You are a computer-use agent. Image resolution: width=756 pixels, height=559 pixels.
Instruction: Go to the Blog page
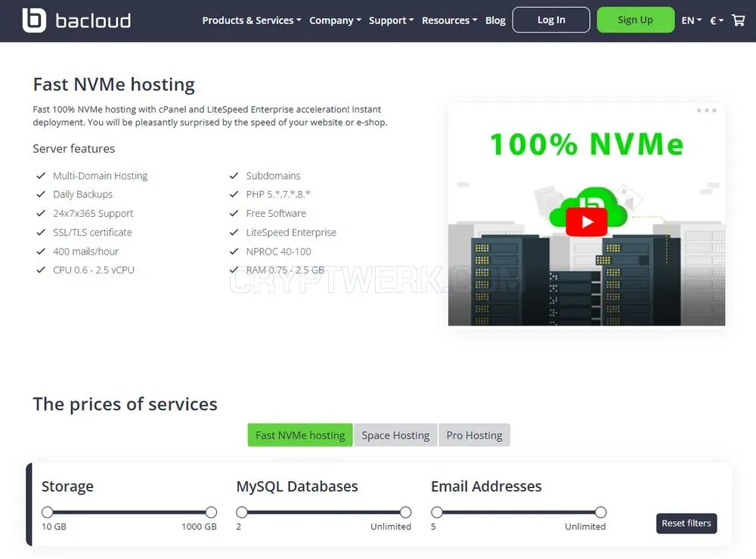coord(495,20)
